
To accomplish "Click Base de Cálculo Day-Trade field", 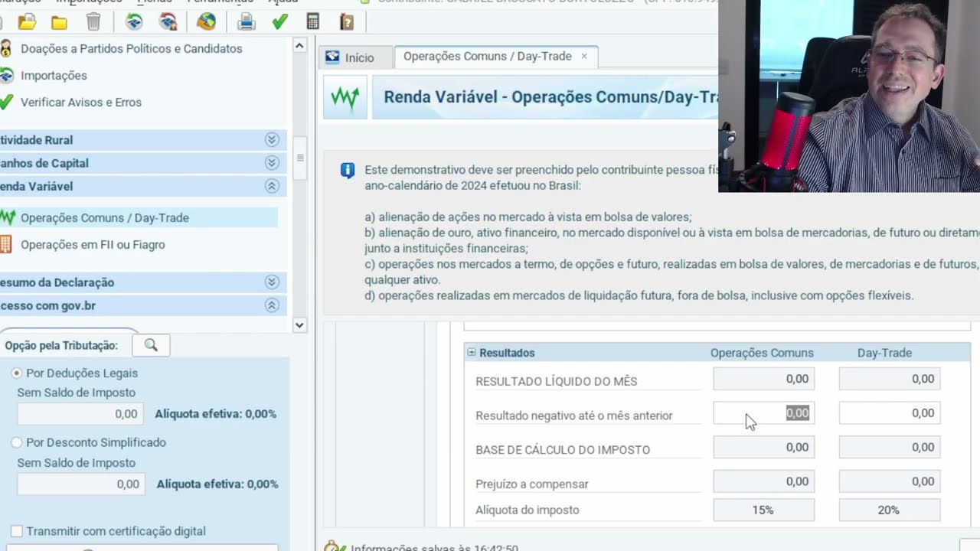I will tap(890, 447).
